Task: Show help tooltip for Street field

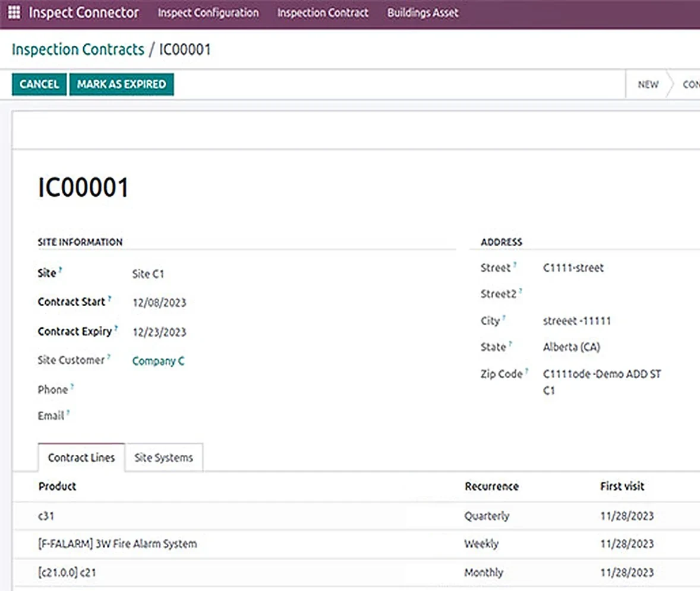Action: click(515, 264)
